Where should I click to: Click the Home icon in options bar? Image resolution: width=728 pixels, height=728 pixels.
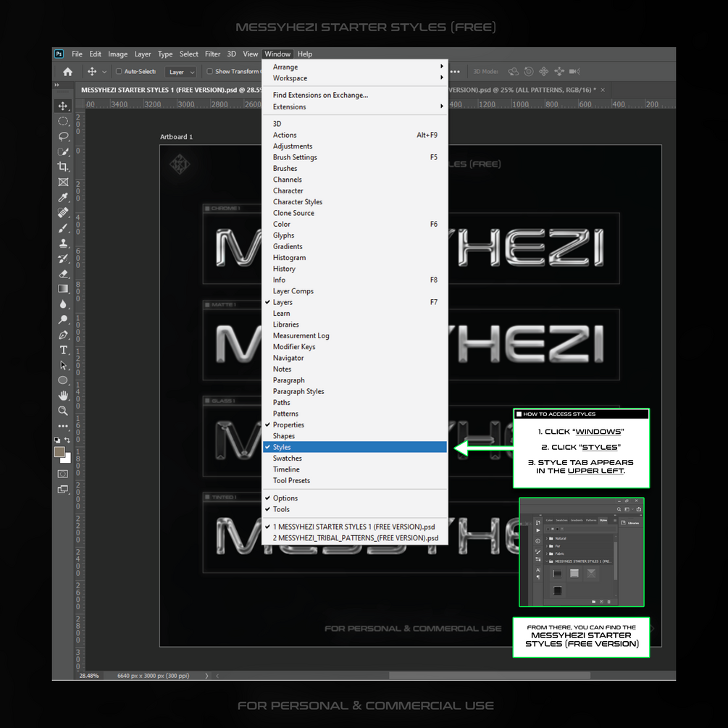(x=68, y=72)
